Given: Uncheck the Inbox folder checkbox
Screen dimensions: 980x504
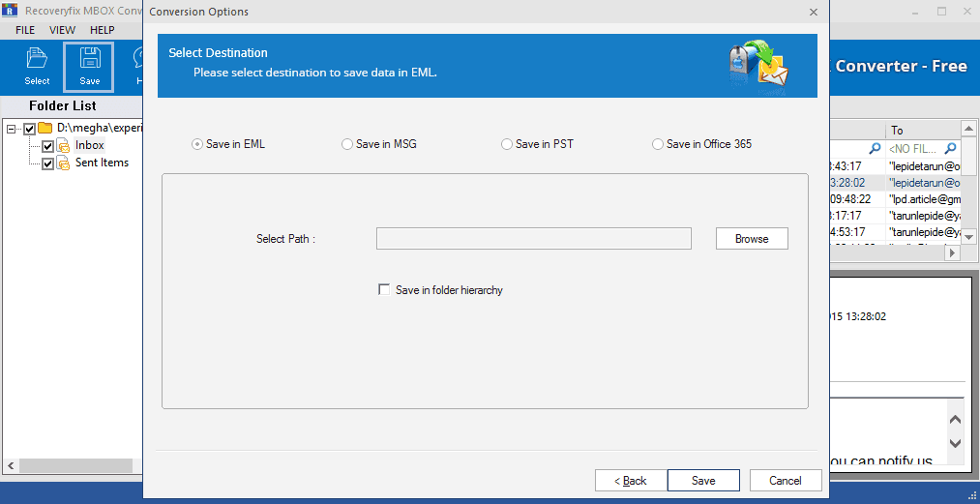Looking at the screenshot, I should pyautogui.click(x=47, y=146).
